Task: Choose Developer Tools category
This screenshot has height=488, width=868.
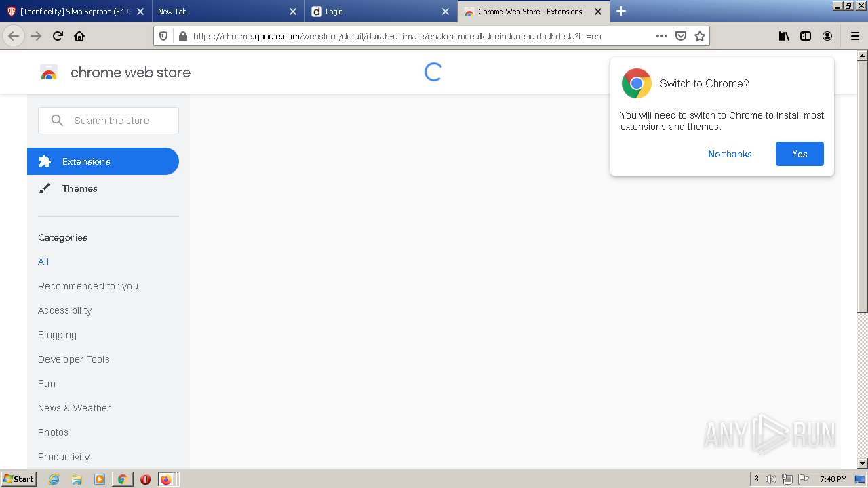Action: coord(74,359)
